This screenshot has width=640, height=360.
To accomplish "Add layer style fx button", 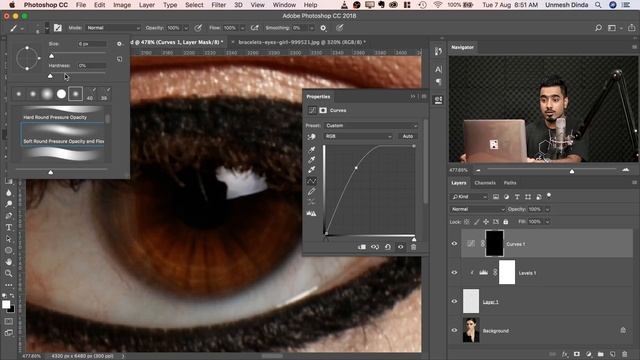I will point(565,354).
